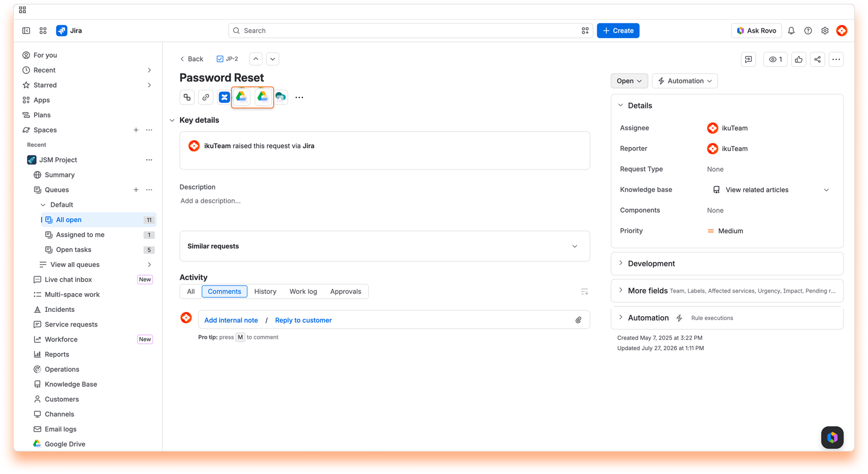The height and width of the screenshot is (474, 868).
Task: Open the feedback comment icon in the header
Action: pos(749,59)
